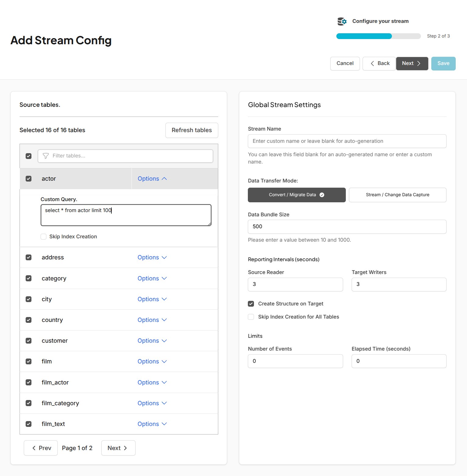This screenshot has width=467, height=476.
Task: Expand Options for the city table
Action: (x=152, y=299)
